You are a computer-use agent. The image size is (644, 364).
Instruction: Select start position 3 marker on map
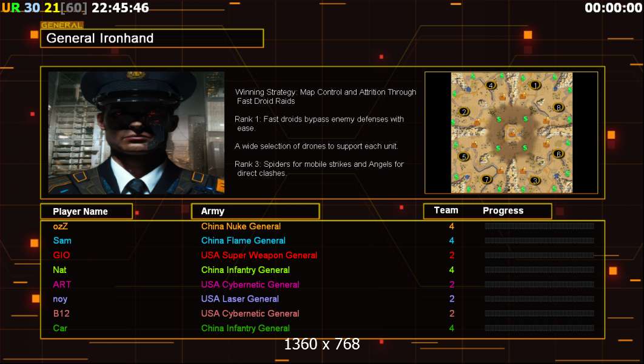coord(535,180)
